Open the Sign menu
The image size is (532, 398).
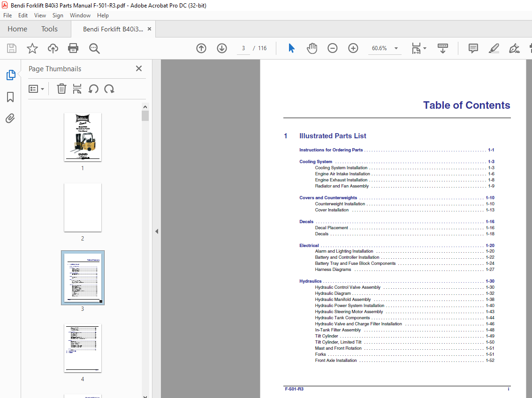click(58, 15)
